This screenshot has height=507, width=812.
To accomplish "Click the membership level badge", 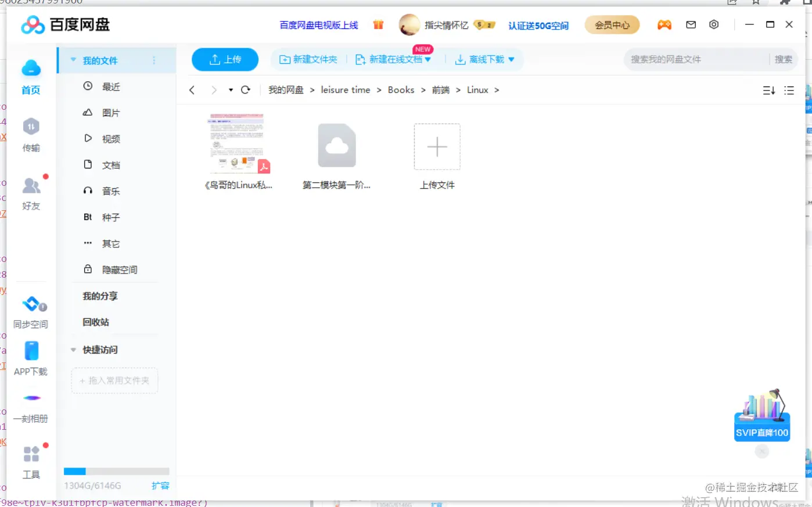I will [x=484, y=25].
